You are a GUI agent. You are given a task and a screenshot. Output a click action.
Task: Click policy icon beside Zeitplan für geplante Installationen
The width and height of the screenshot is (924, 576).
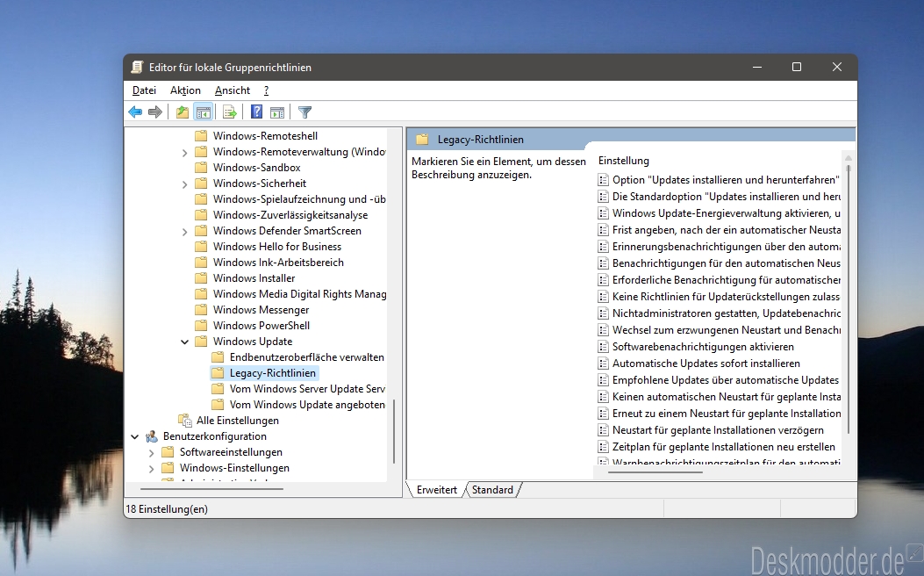(603, 447)
